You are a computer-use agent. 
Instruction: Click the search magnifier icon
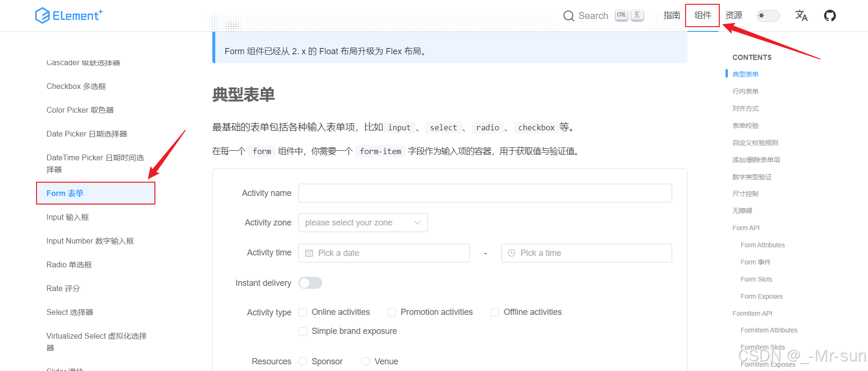pyautogui.click(x=569, y=16)
